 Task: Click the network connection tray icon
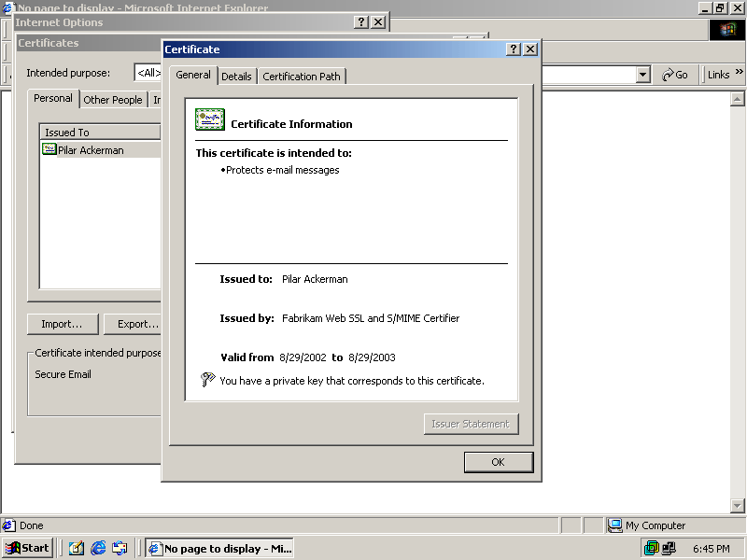tap(669, 548)
